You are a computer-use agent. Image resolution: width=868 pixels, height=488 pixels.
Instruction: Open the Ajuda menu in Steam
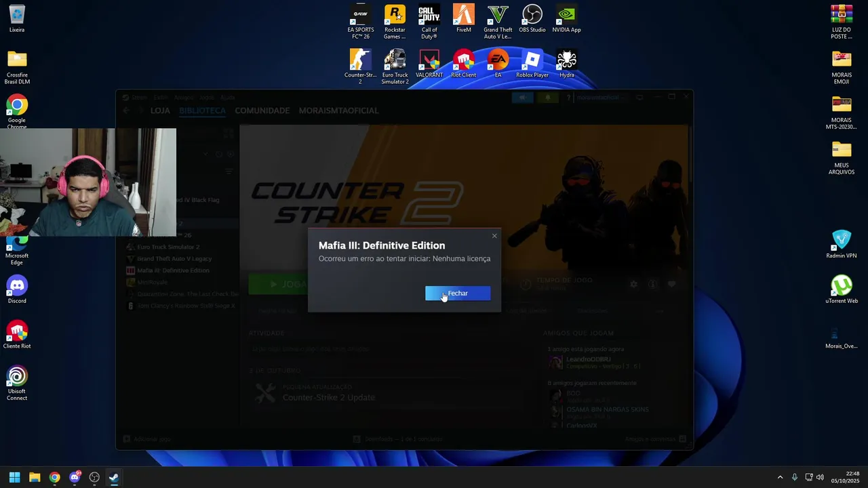tap(228, 98)
